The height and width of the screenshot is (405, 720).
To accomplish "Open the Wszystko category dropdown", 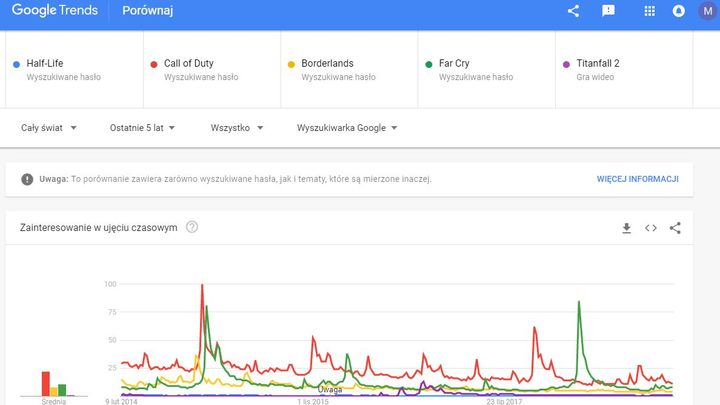I will click(x=237, y=128).
